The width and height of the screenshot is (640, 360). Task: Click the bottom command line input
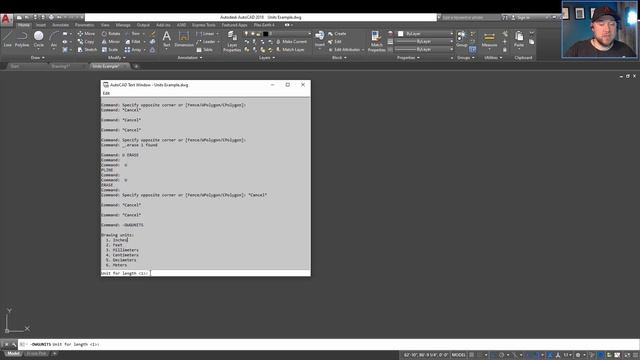pos(329,344)
